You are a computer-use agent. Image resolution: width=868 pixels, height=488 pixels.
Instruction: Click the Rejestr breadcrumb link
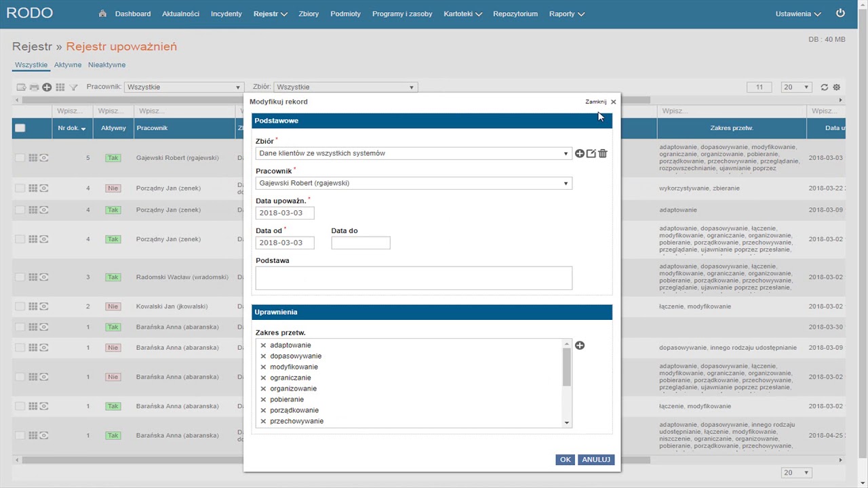pyautogui.click(x=32, y=47)
